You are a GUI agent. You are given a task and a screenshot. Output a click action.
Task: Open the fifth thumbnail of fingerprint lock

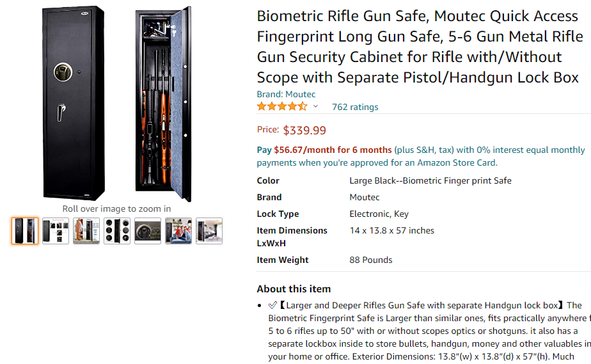coord(148,231)
